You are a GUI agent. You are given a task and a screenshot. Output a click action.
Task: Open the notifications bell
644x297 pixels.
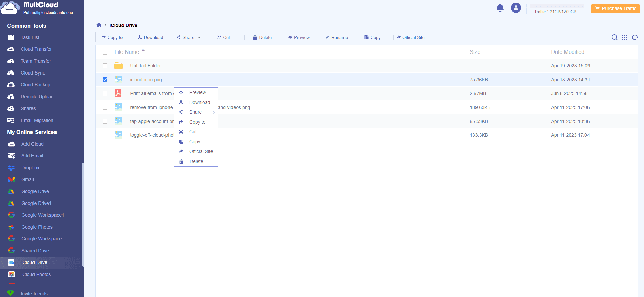tap(500, 8)
